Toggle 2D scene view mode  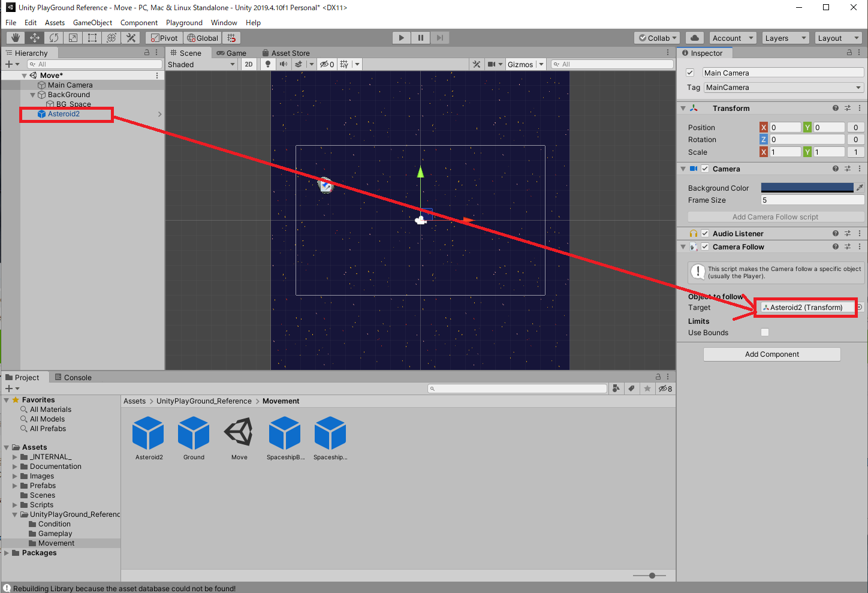[x=249, y=64]
